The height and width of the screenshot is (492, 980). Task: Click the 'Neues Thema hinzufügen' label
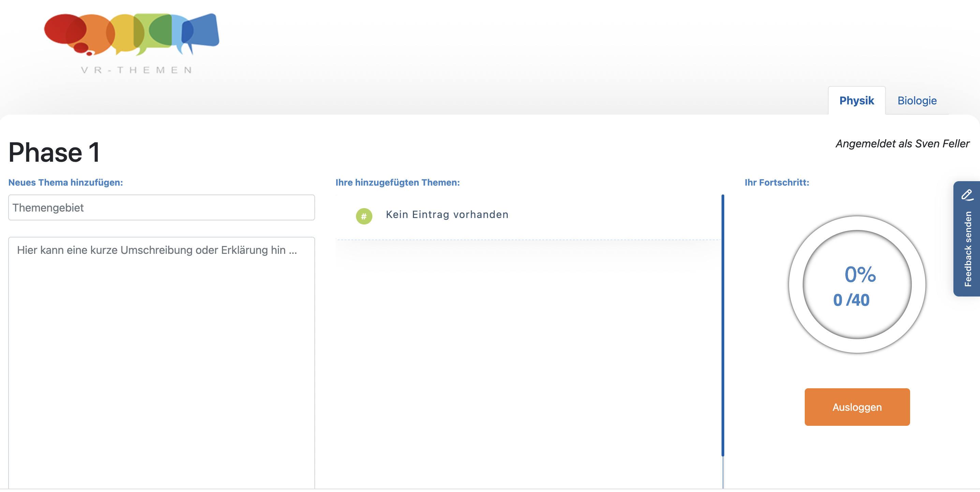coord(65,183)
